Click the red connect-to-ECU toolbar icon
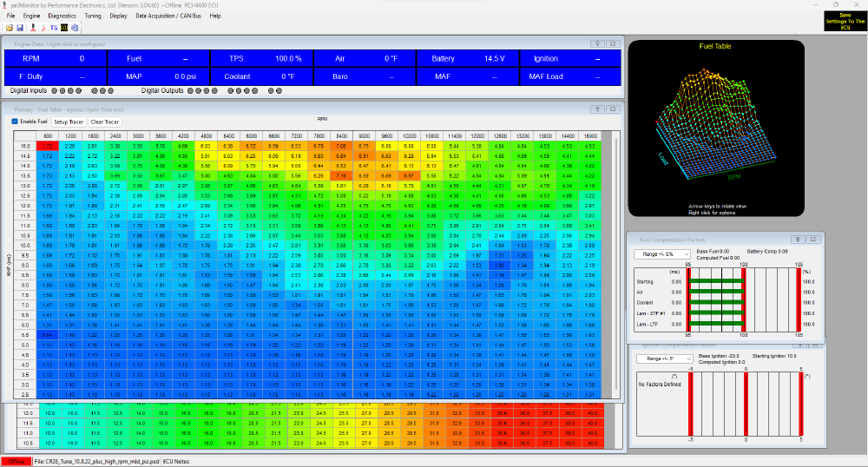868x467 pixels. click(31, 28)
